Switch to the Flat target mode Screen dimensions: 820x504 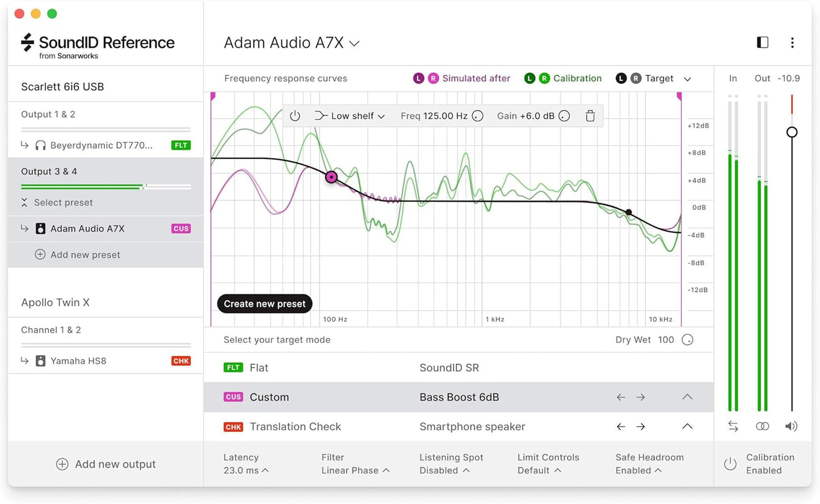(259, 367)
